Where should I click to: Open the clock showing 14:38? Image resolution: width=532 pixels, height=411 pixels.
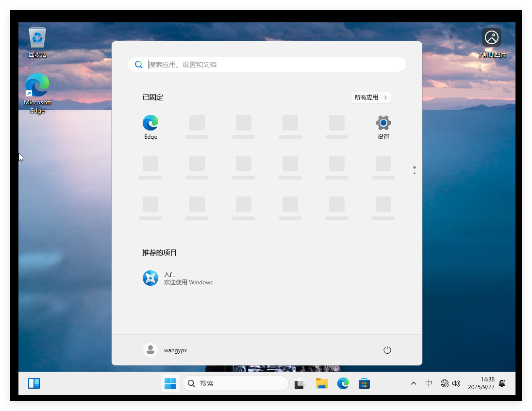coord(481,383)
